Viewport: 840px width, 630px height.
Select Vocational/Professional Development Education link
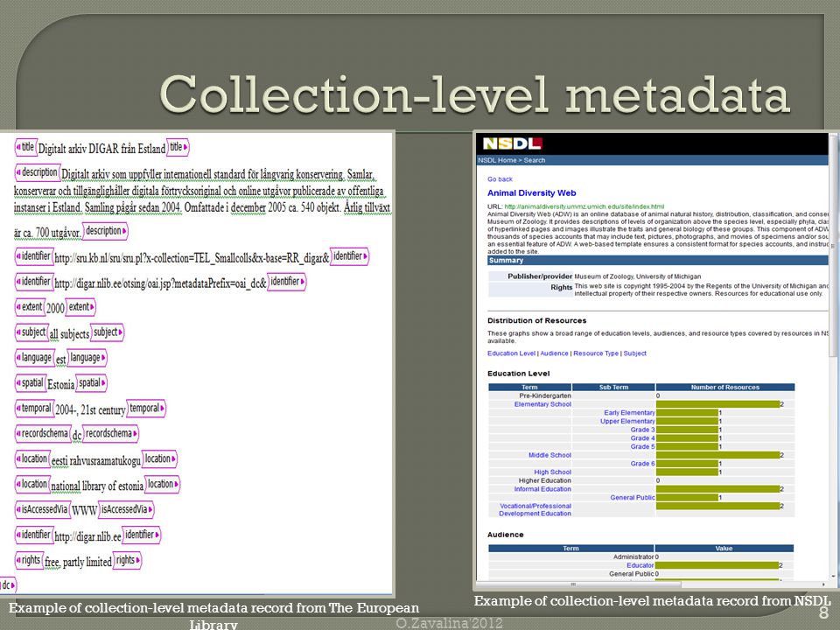tap(535, 509)
